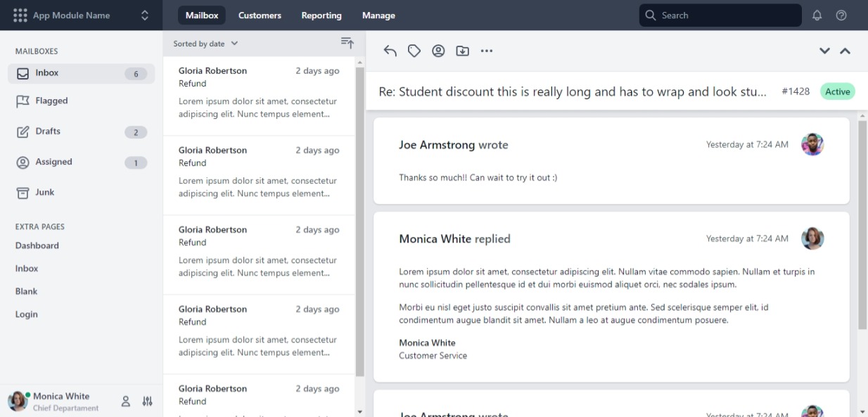Viewport: 868px width, 417px height.
Task: Click Monica White name in sidebar footer
Action: pyautogui.click(x=61, y=396)
